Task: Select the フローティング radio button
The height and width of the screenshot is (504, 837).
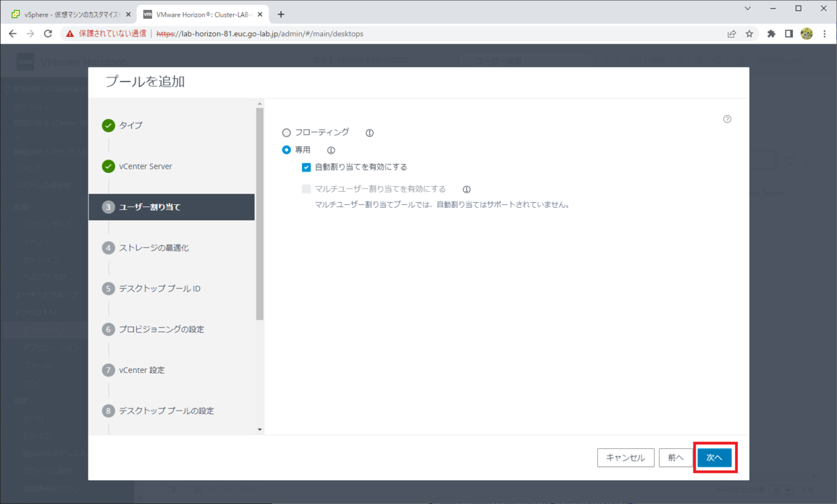Action: tap(286, 132)
